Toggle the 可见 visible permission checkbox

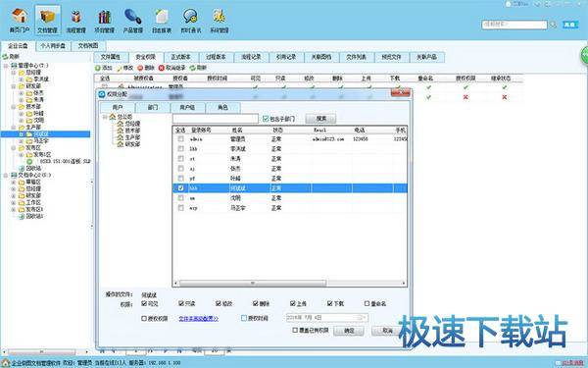pyautogui.click(x=144, y=303)
